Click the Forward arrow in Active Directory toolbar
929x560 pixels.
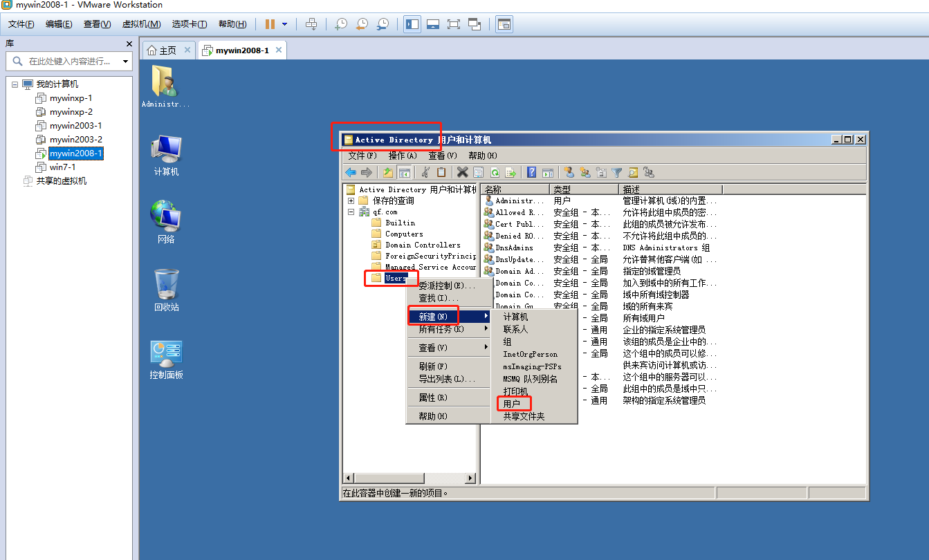click(366, 172)
